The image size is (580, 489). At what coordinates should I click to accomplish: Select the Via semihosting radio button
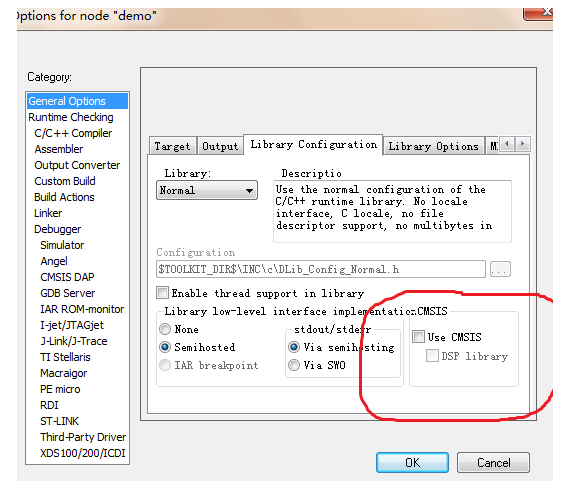coord(294,347)
